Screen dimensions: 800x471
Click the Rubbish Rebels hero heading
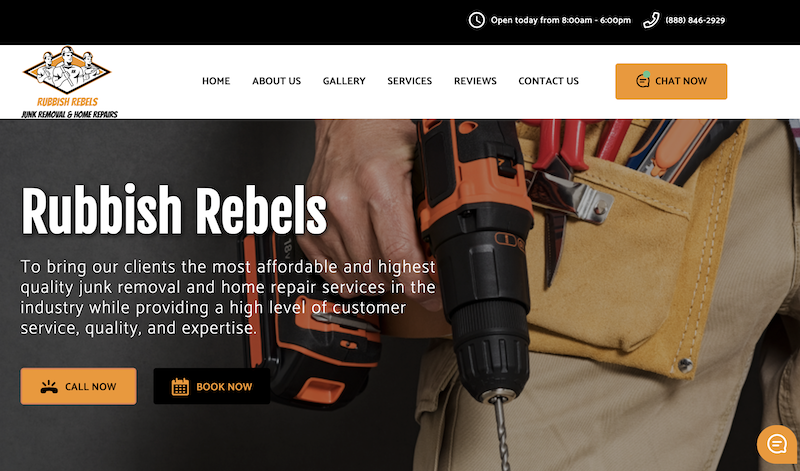[173, 211]
